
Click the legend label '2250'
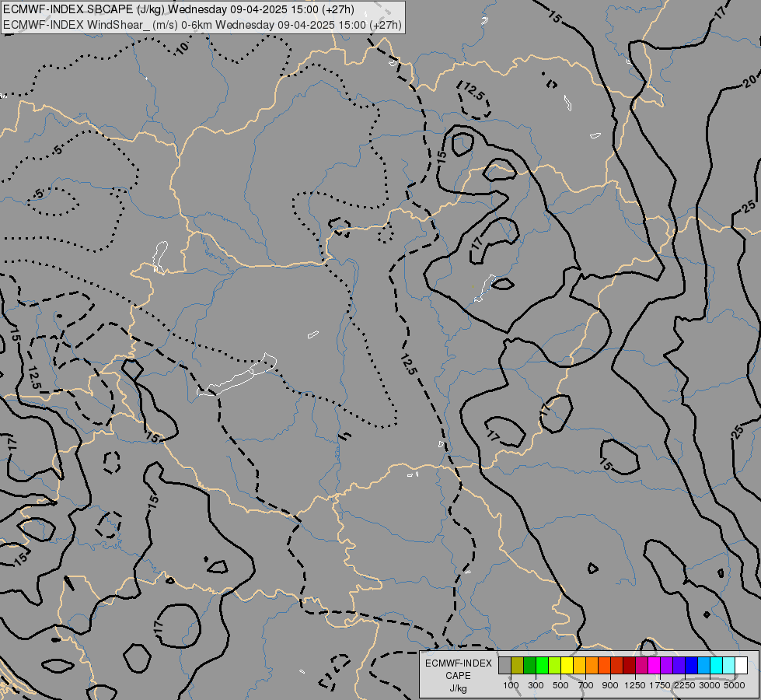(684, 685)
